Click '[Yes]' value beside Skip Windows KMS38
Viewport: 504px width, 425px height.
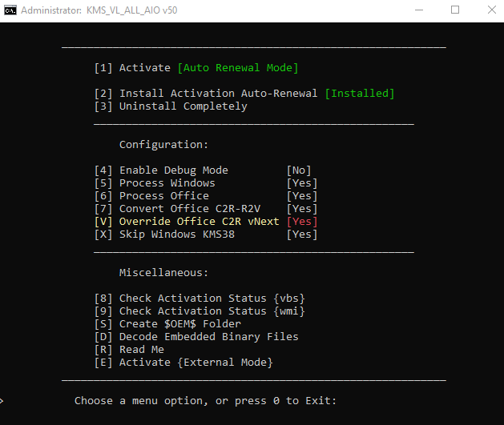point(302,235)
